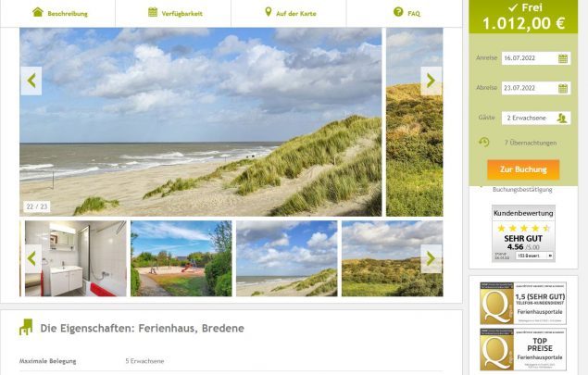Open the Anreise calendar icon
Image resolution: width=588 pixels, height=375 pixels.
click(x=563, y=58)
